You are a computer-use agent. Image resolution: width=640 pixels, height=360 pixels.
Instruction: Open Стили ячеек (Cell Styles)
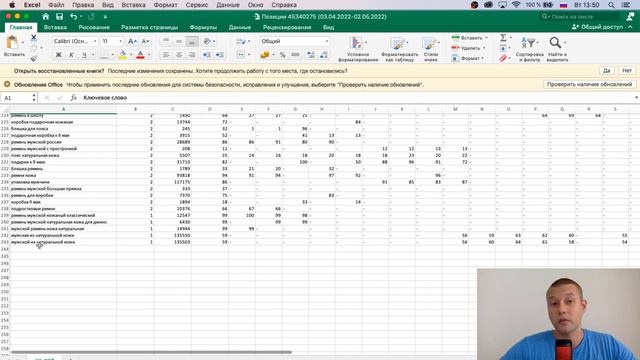point(431,49)
